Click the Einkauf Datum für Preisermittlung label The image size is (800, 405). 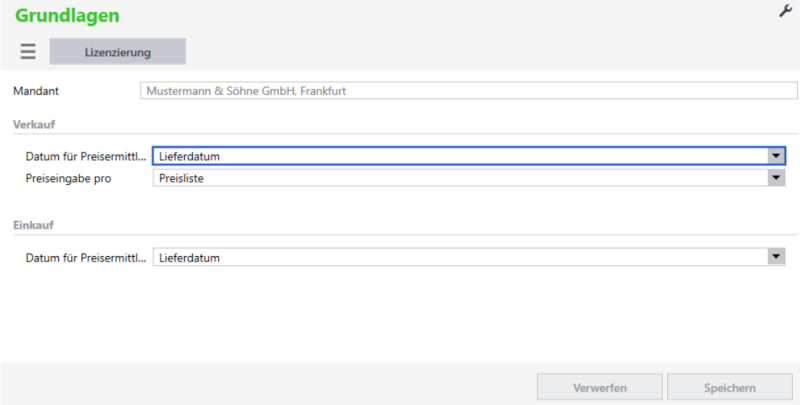coord(86,258)
